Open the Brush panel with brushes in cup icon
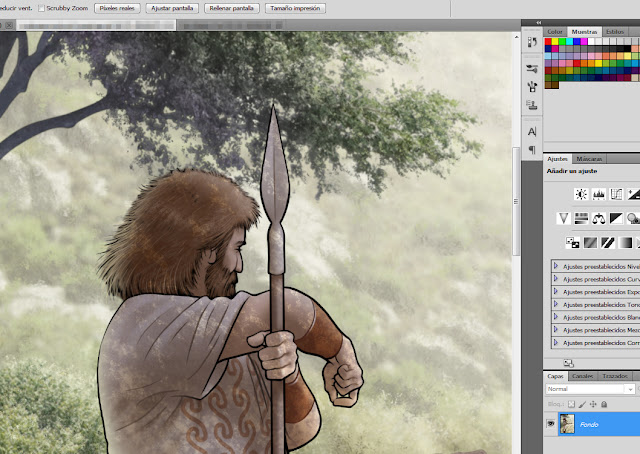This screenshot has width=640, height=454. pos(532,87)
